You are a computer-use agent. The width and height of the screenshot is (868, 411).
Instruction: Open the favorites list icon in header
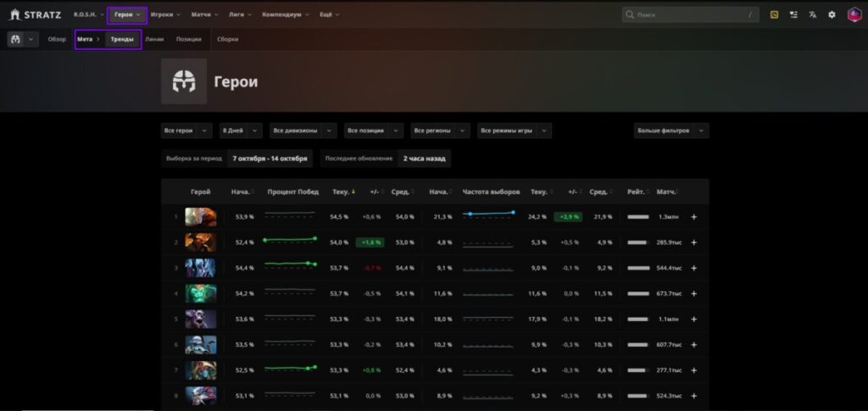(793, 14)
